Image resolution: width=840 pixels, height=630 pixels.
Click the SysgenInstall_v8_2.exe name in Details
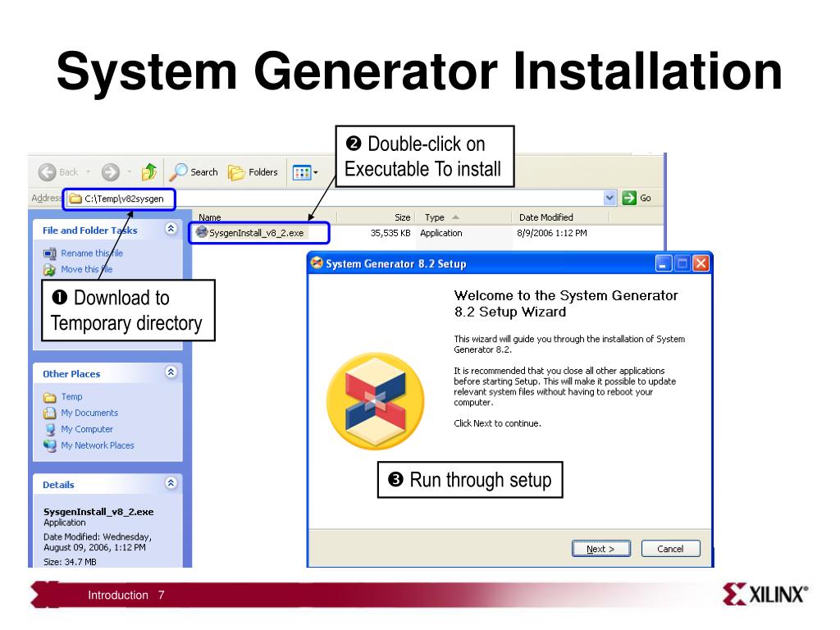tap(98, 512)
